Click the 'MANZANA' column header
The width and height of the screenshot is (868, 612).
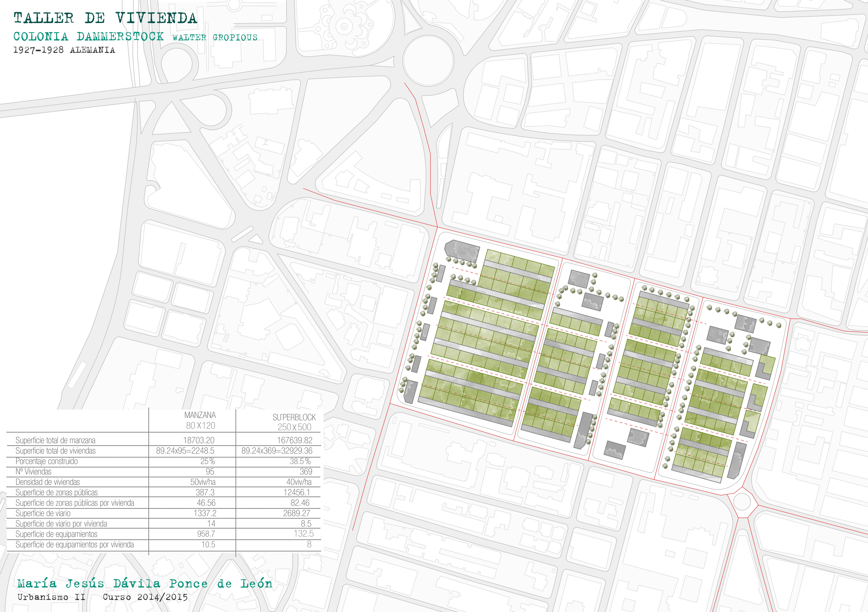click(200, 415)
